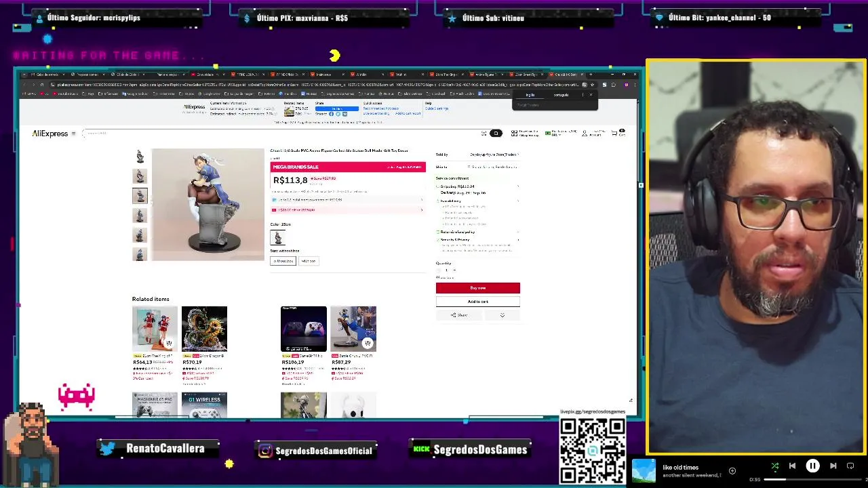Increase quantity with the plus button
Image resolution: width=868 pixels, height=488 pixels.
[x=454, y=270]
